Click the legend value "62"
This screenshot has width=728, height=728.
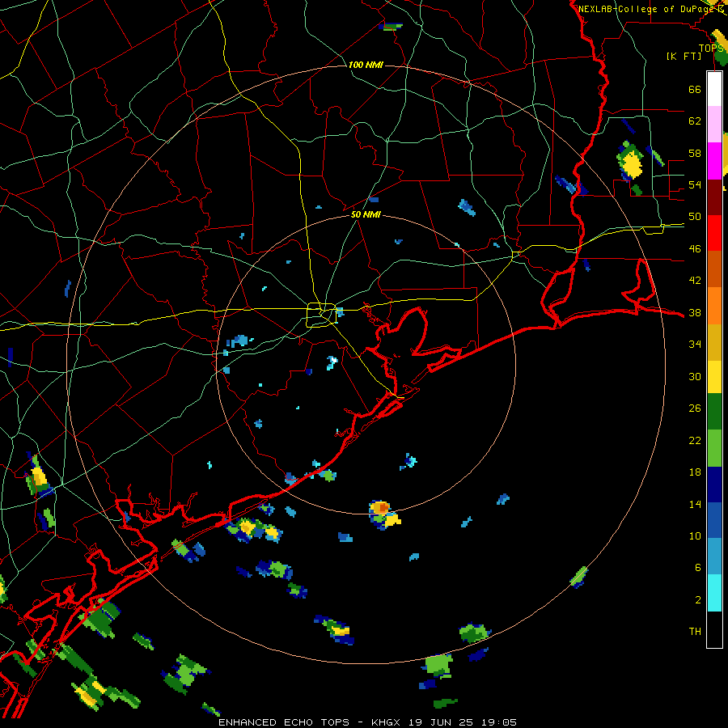click(x=695, y=121)
